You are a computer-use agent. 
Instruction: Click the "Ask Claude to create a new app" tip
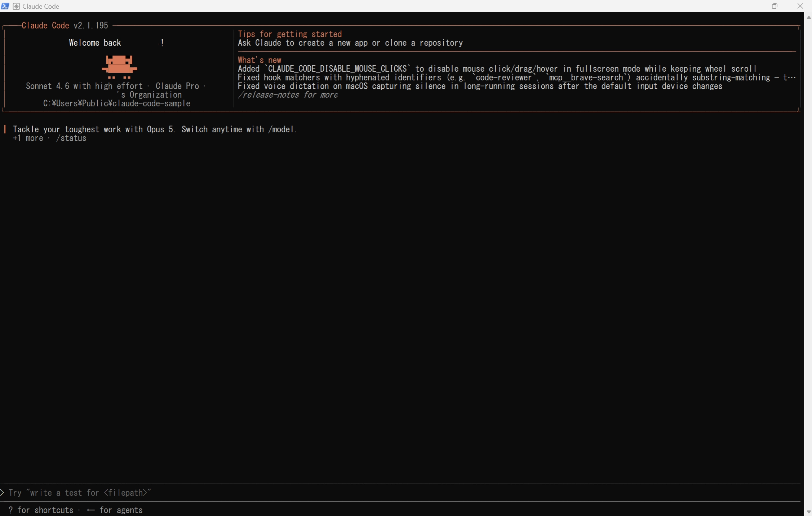click(x=350, y=43)
